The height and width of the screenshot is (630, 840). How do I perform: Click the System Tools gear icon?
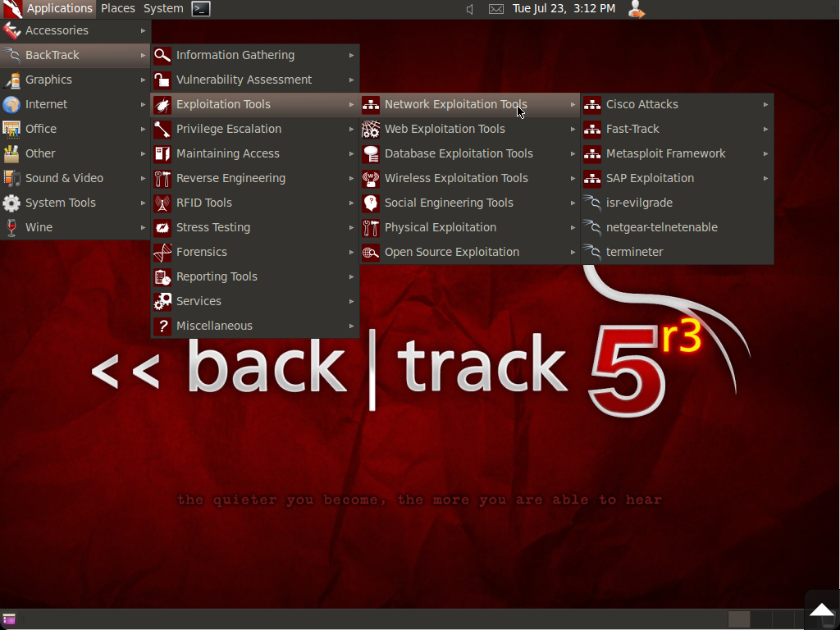(11, 203)
